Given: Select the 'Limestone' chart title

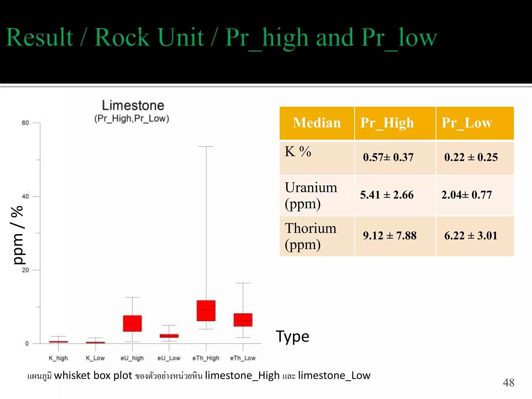Looking at the screenshot, I should (x=133, y=106).
